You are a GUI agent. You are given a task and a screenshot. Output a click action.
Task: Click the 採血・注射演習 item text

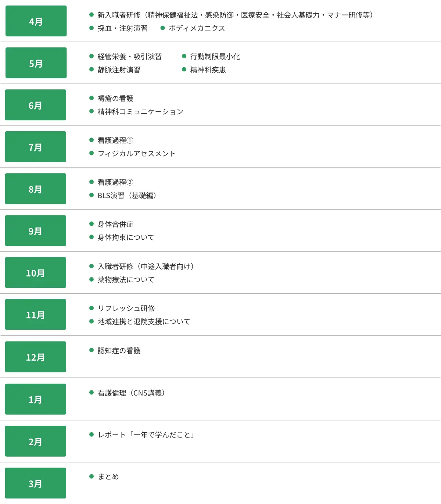[x=122, y=28]
